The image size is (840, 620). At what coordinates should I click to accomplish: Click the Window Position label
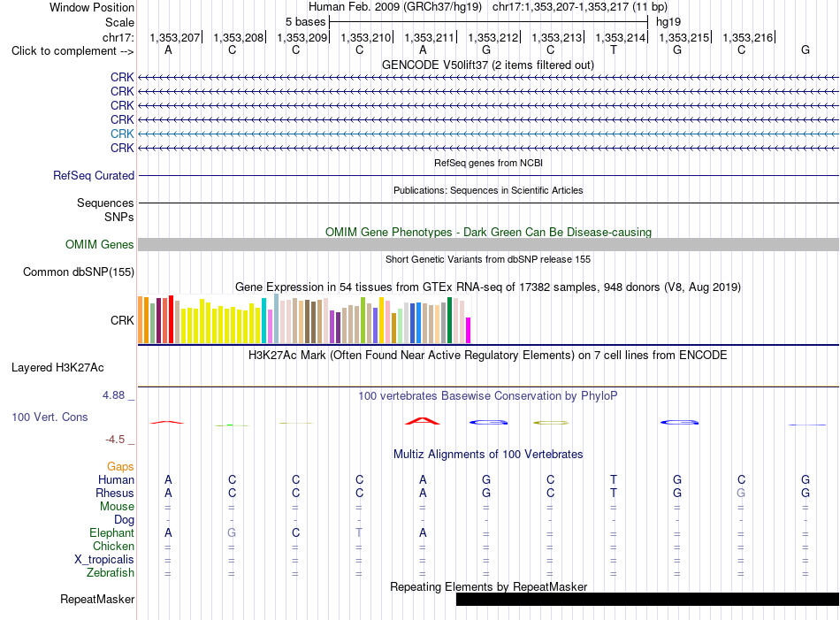click(92, 7)
